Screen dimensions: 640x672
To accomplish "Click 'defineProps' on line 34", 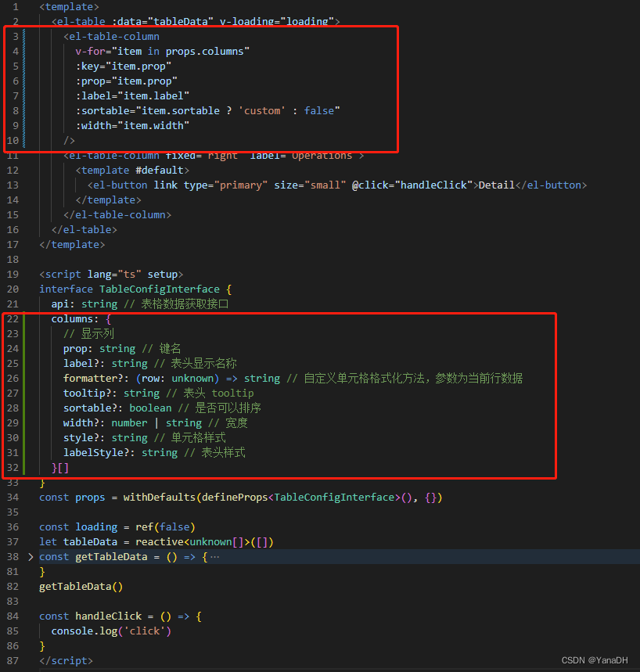I will click(235, 497).
